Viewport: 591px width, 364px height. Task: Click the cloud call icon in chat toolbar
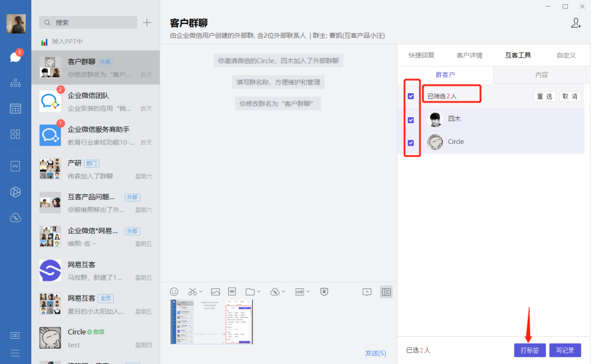tap(275, 292)
